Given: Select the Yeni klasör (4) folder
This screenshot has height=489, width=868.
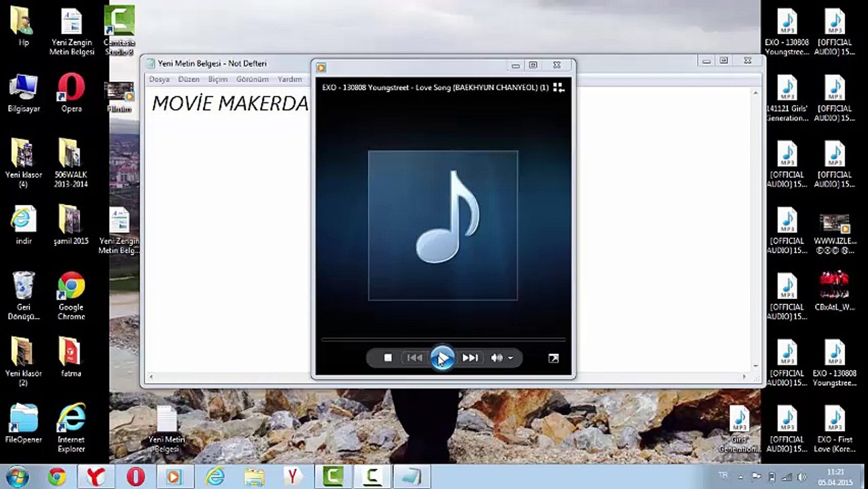Looking at the screenshot, I should (x=24, y=163).
